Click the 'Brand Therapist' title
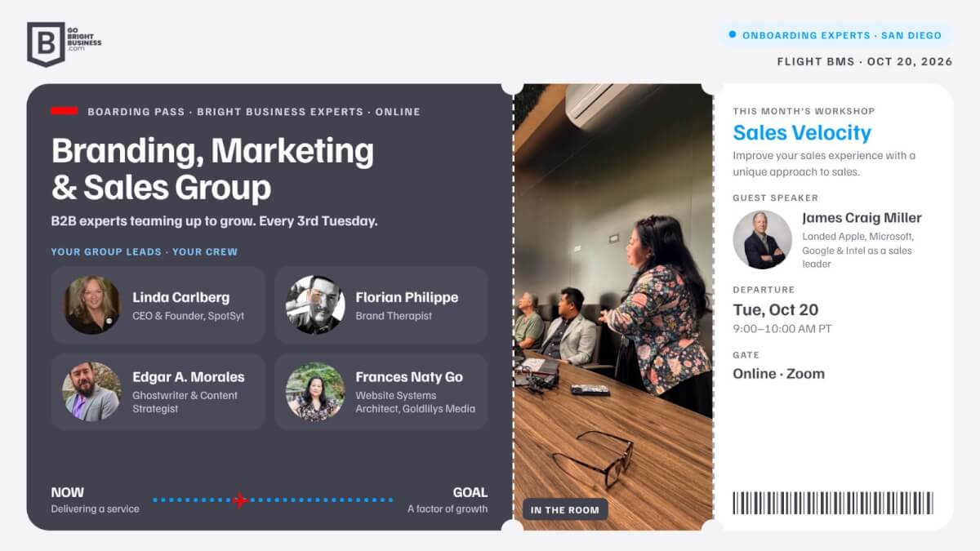This screenshot has width=980, height=551. tap(394, 316)
